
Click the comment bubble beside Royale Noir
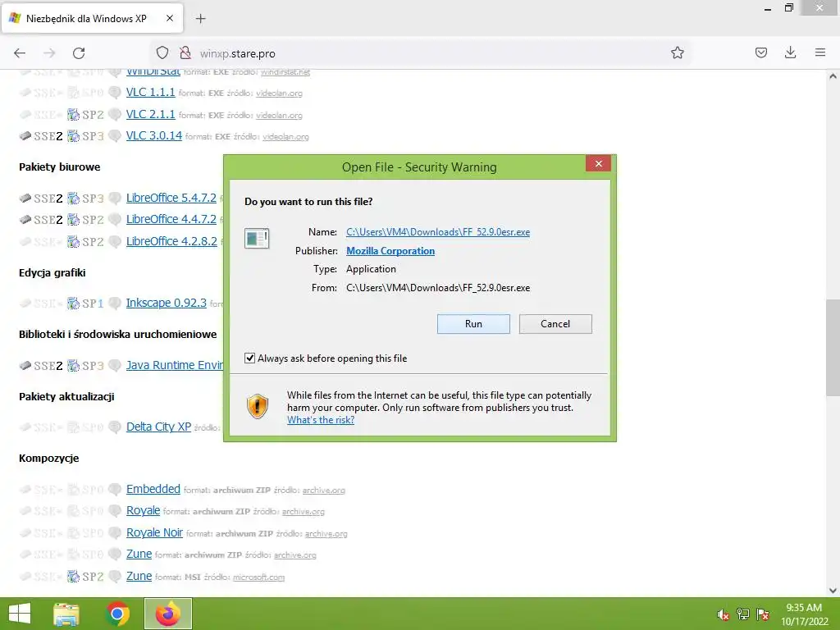pos(115,532)
